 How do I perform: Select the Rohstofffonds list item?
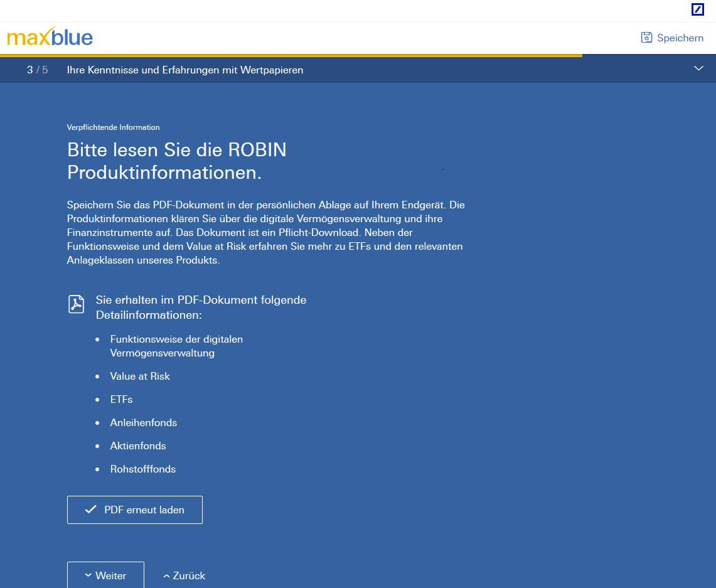pos(143,469)
